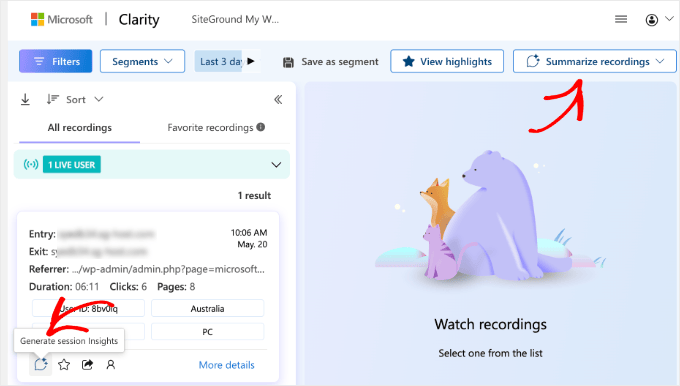This screenshot has height=386, width=680.
Task: Open the account avatar menu
Action: (651, 20)
